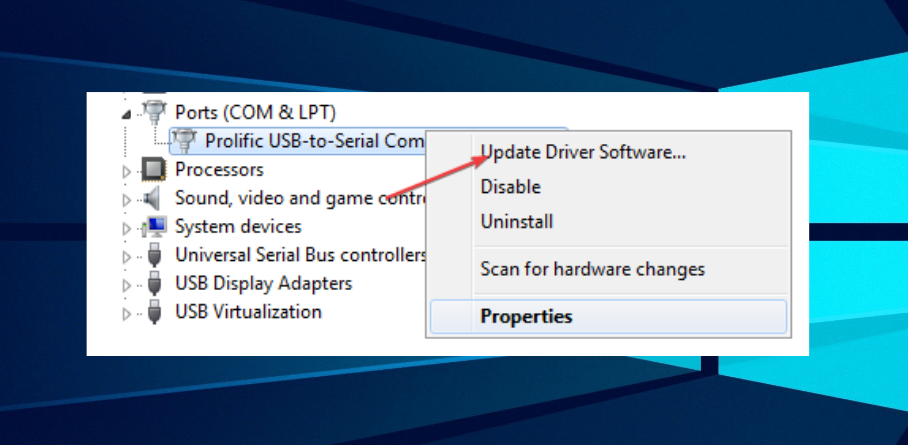This screenshot has width=908, height=445.
Task: Expand the Sound, video and game controllers node
Action: pyautogui.click(x=127, y=200)
